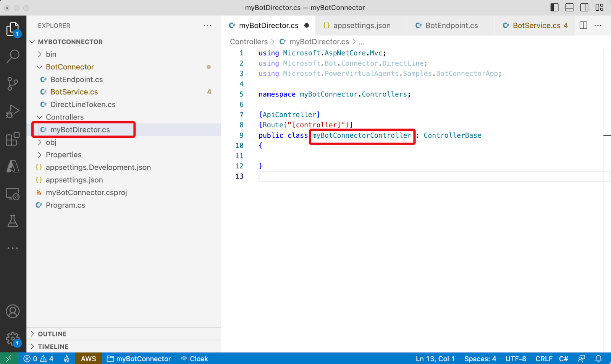611x364 pixels.
Task: Open the Accounts menu
Action: click(13, 311)
